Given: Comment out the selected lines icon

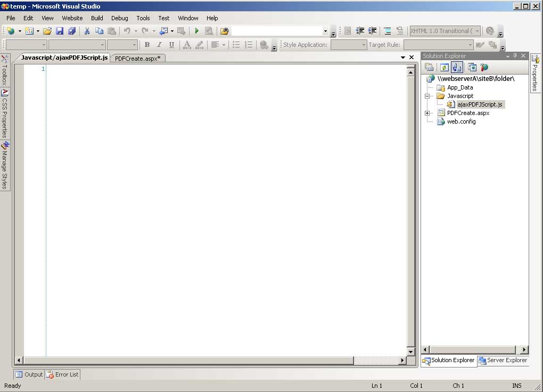Looking at the screenshot, I should coord(388,31).
